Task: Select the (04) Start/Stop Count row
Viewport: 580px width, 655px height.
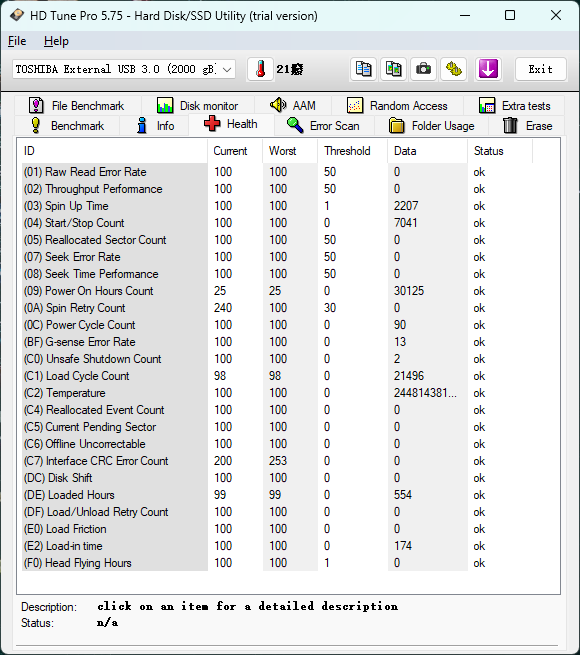Action: tap(277, 223)
